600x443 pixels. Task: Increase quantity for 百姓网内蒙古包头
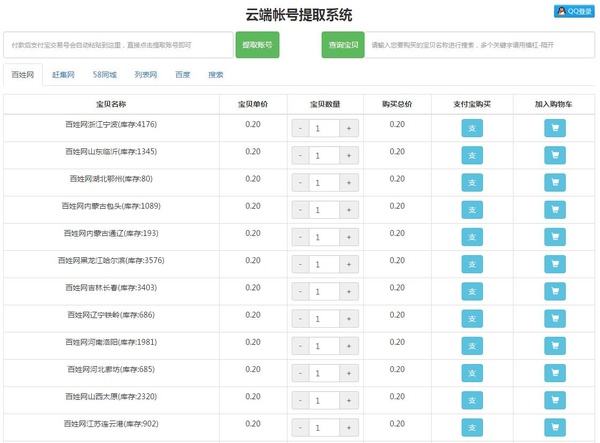click(x=349, y=210)
